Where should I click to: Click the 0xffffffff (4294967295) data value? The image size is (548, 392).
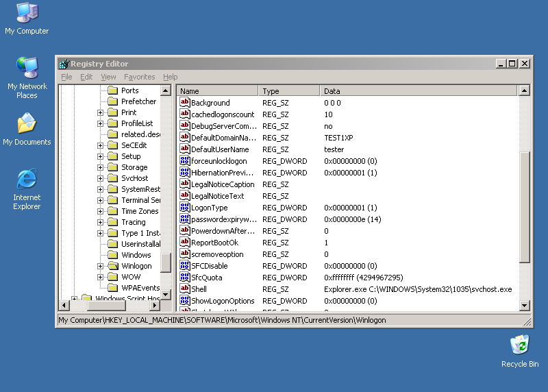pos(364,278)
